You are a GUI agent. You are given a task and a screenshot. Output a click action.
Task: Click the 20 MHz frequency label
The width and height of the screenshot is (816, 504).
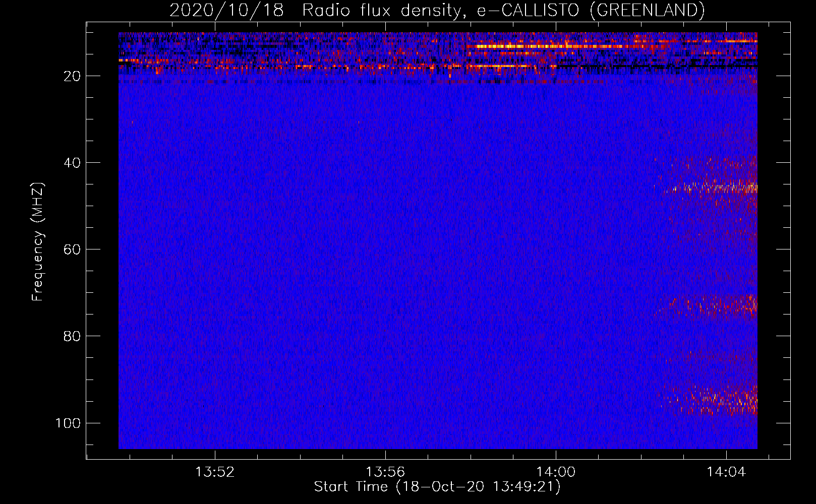(72, 76)
